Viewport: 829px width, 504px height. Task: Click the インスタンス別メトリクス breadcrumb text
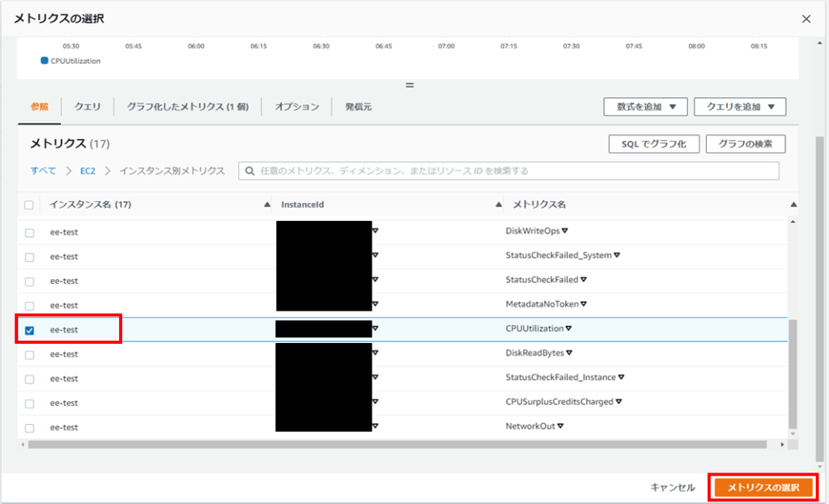point(172,171)
